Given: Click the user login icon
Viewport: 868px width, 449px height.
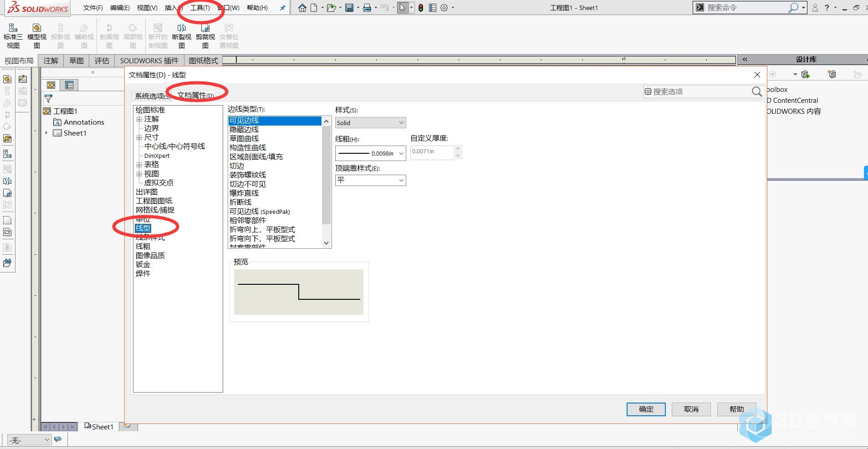Looking at the screenshot, I should point(815,8).
